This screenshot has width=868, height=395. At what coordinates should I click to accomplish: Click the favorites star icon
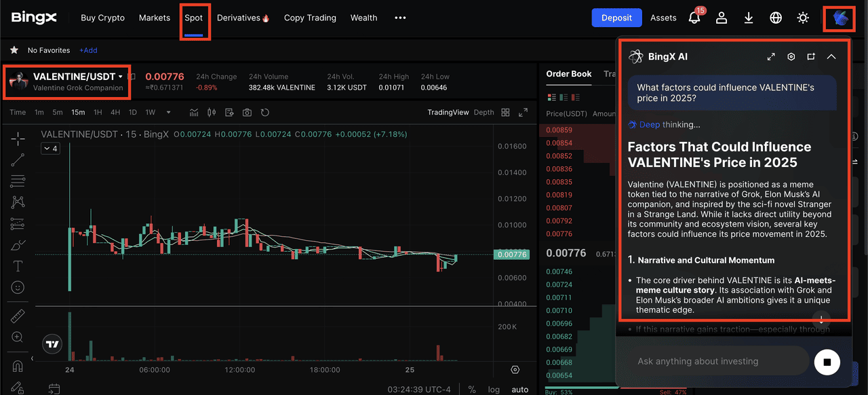(14, 50)
